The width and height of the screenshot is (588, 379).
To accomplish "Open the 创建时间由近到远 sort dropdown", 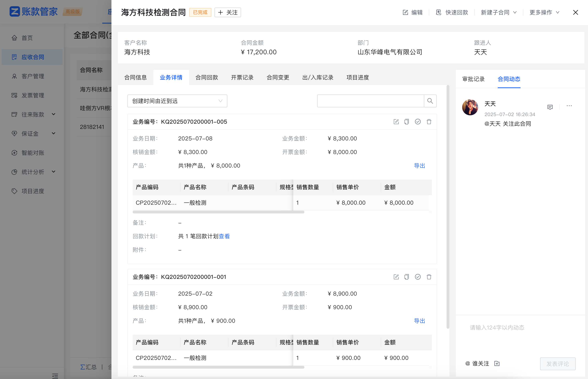I will [x=177, y=101].
